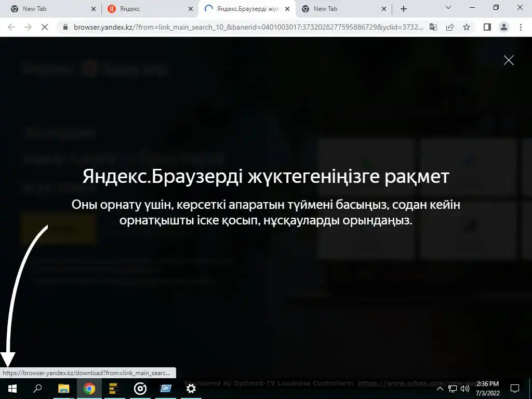Open a new tab with plus
Viewport: 532px width, 399px height.
pos(403,9)
